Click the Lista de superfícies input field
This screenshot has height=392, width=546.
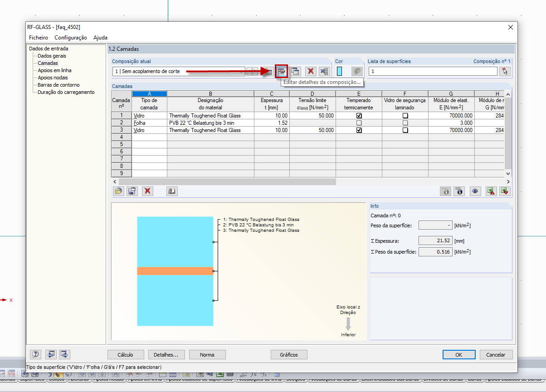click(x=433, y=71)
